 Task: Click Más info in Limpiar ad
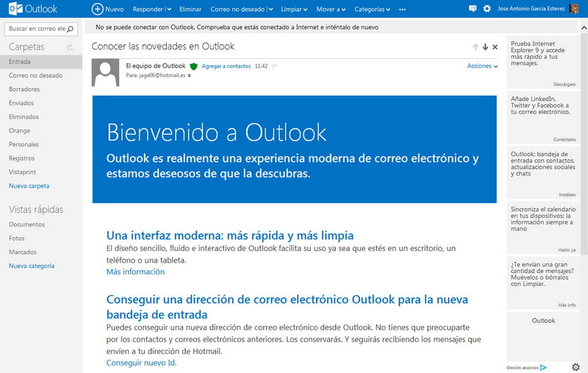[567, 305]
